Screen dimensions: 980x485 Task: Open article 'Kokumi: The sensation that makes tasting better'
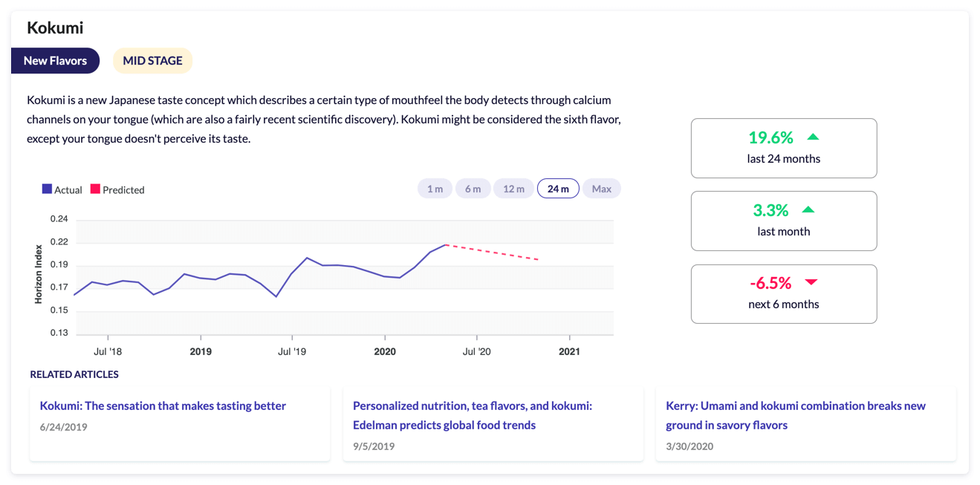coord(163,406)
